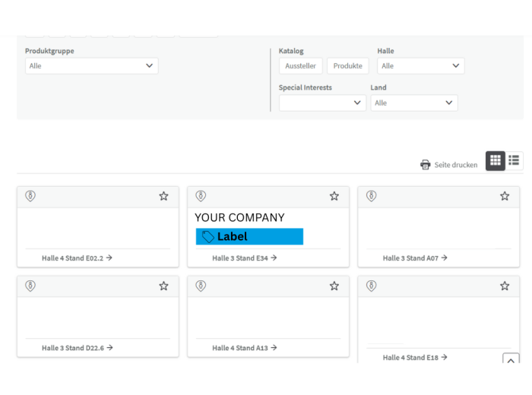The height and width of the screenshot is (395, 532).
Task: Toggle favorite star on Halle 3 Stand D22.6
Action: [x=163, y=286]
